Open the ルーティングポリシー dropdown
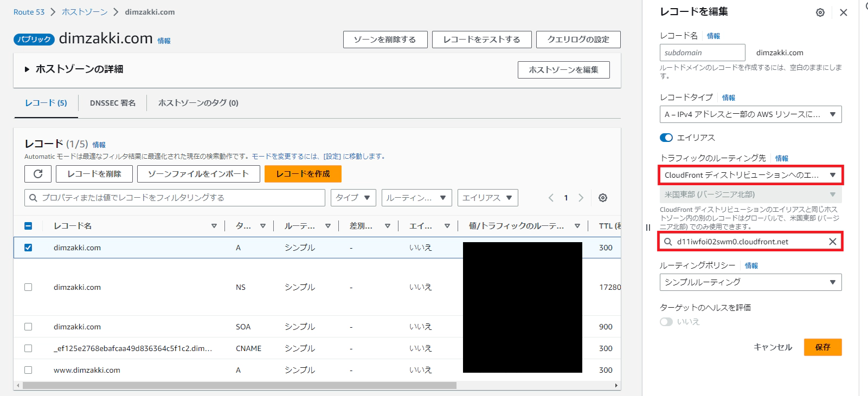The height and width of the screenshot is (396, 868). pyautogui.click(x=750, y=282)
